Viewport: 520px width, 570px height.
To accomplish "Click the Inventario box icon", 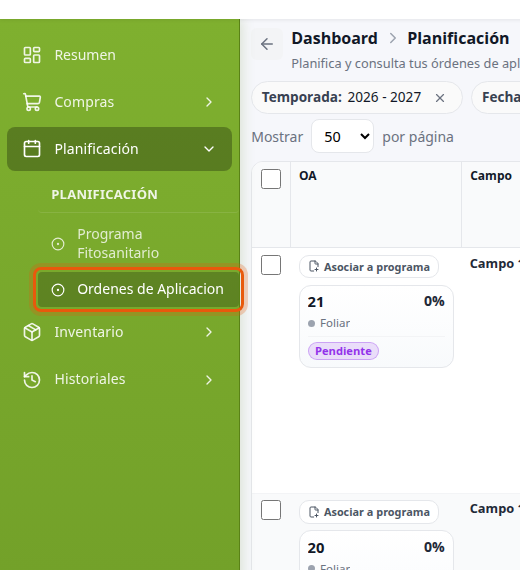I will (x=32, y=332).
